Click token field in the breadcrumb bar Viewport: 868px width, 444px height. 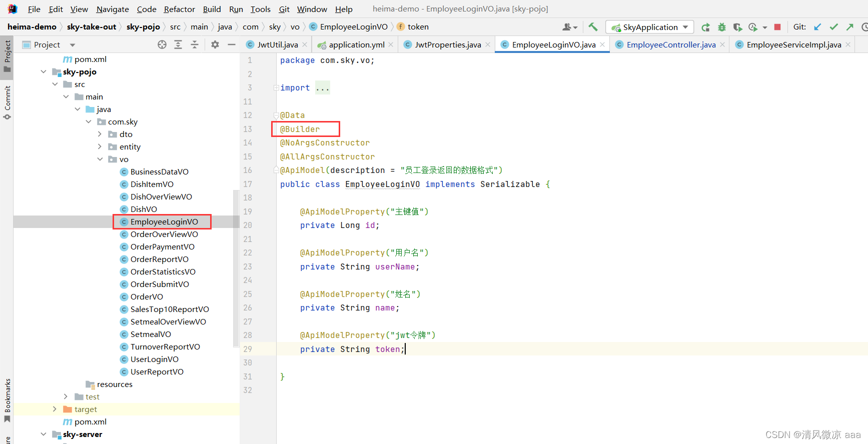pyautogui.click(x=413, y=27)
